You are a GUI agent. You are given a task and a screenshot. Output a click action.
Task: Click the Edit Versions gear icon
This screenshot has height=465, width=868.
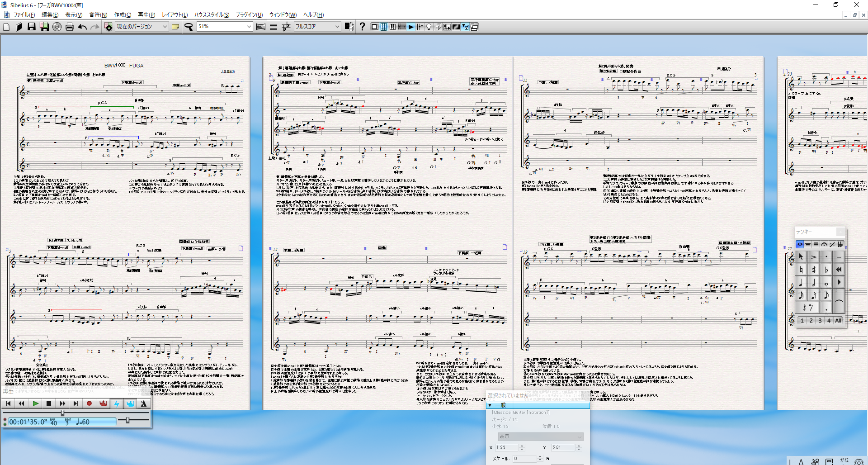click(108, 27)
